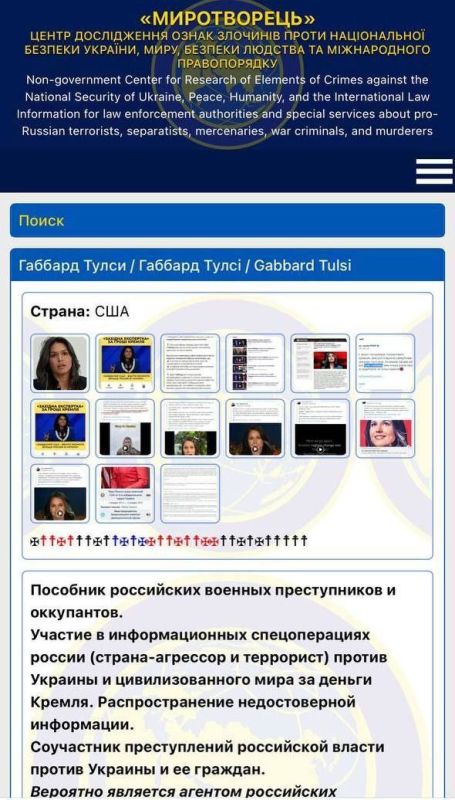Image resolution: width=455 pixels, height=800 pixels.
Task: Open the «МИРОТВОРЕЦЬ» site title link
Action: [228, 19]
